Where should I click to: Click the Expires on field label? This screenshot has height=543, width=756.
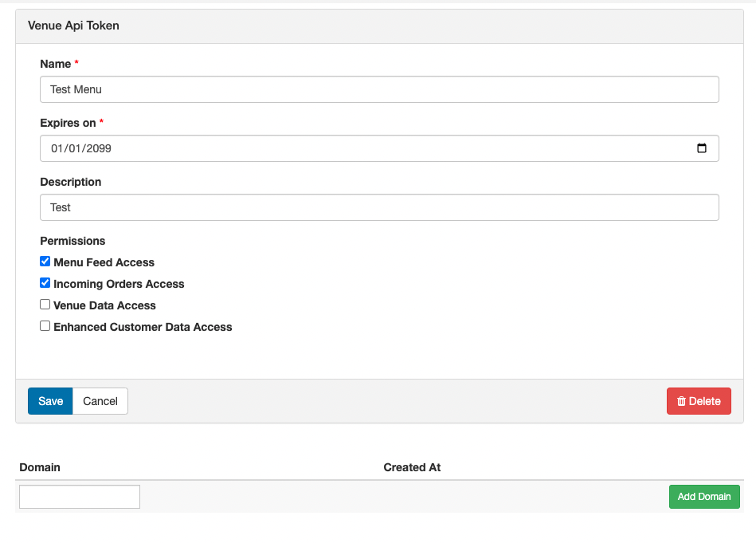pyautogui.click(x=68, y=123)
